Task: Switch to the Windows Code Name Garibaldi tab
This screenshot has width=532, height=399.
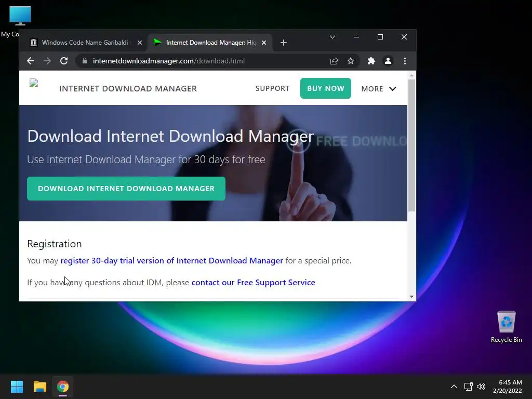Action: [x=86, y=43]
